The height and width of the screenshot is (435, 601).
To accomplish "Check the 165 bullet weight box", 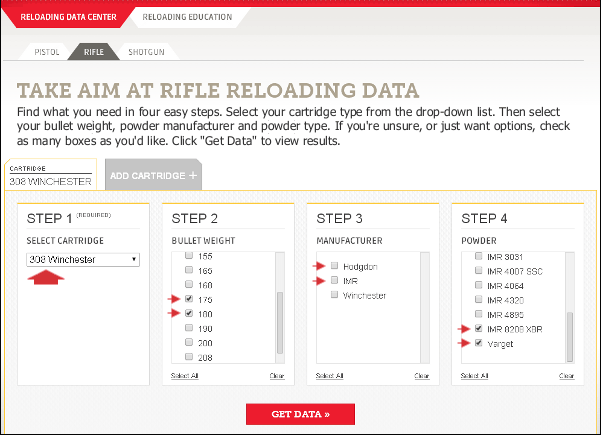I will click(189, 270).
